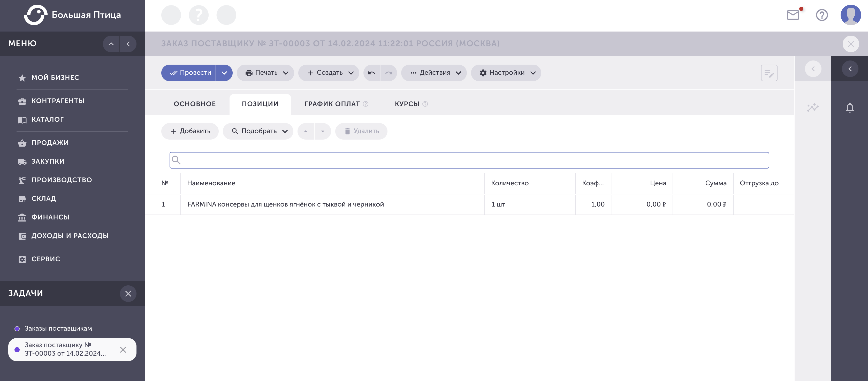Screen dimensions: 868x381
Task: Close the ЗАДАЧИ panel
Action: coord(128,293)
